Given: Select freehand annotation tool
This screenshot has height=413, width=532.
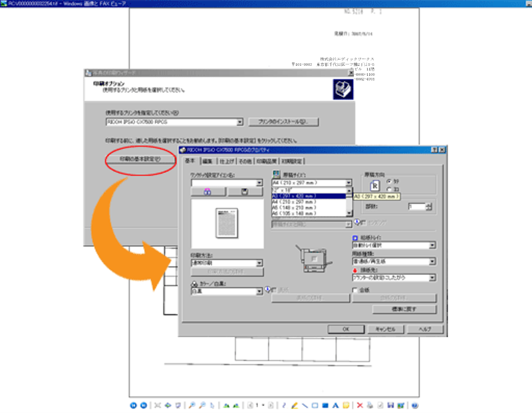Looking at the screenshot, I should pyautogui.click(x=284, y=405).
